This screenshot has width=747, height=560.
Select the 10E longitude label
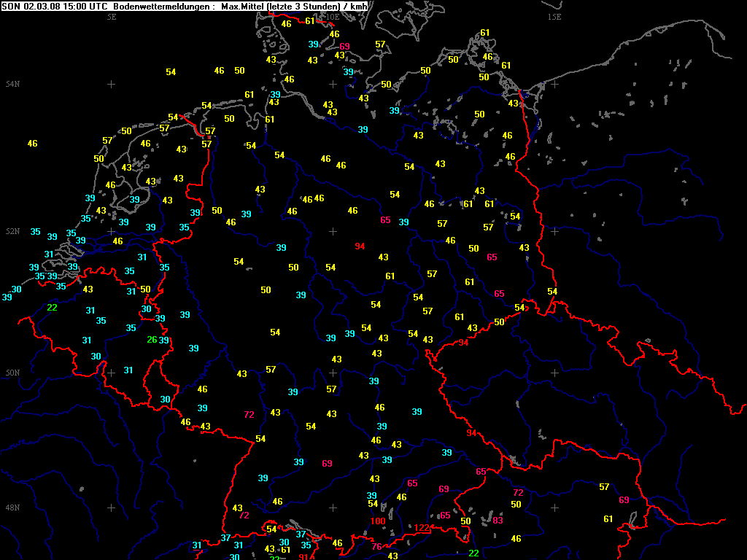(332, 16)
